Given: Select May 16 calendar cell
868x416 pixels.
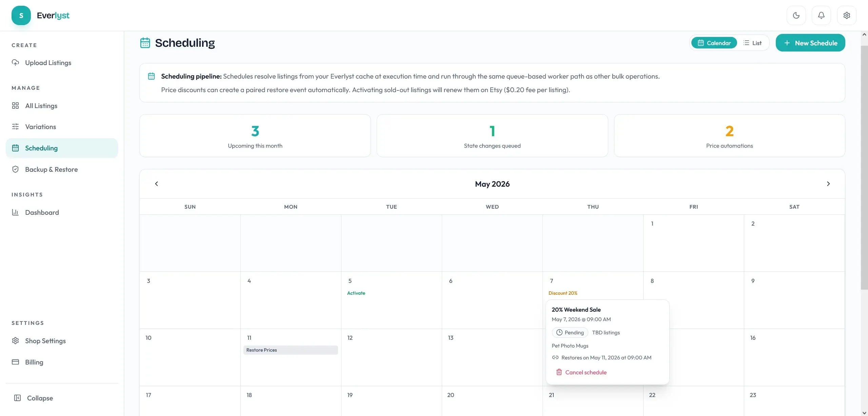Looking at the screenshot, I should click(794, 357).
